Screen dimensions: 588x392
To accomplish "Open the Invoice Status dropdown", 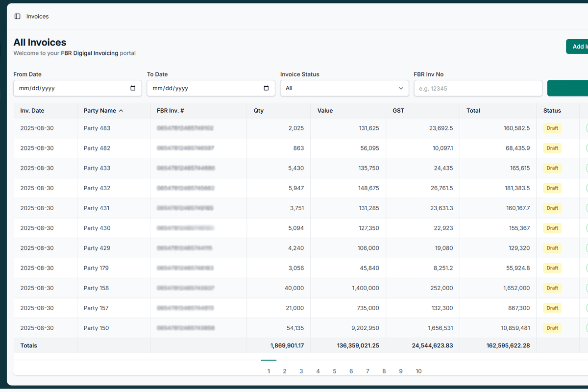I will pyautogui.click(x=344, y=88).
